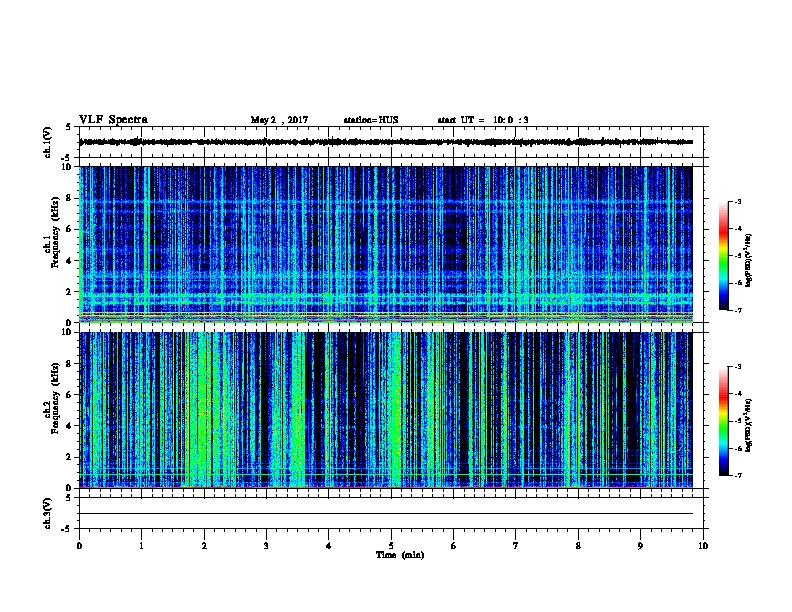This screenshot has width=792, height=612.
Task: Click time axis tick label "1"
Action: [142, 546]
